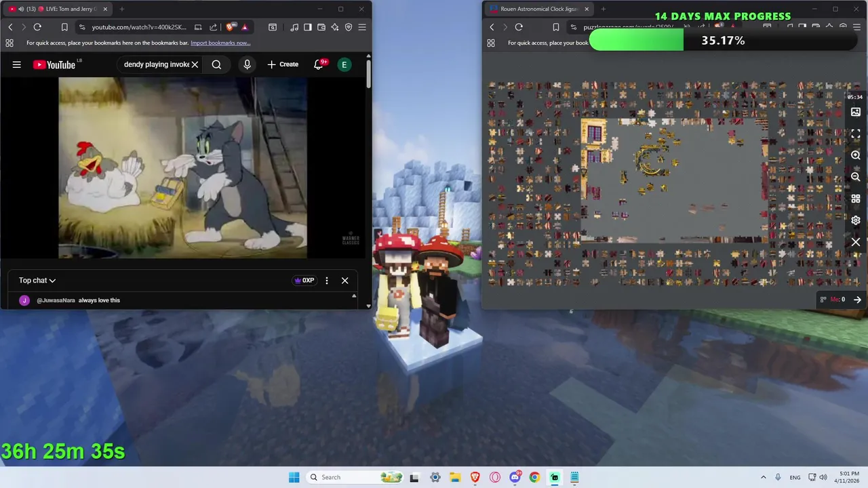Open Brave Shields lion icon in YouTube window
868x488 pixels.
click(x=230, y=27)
